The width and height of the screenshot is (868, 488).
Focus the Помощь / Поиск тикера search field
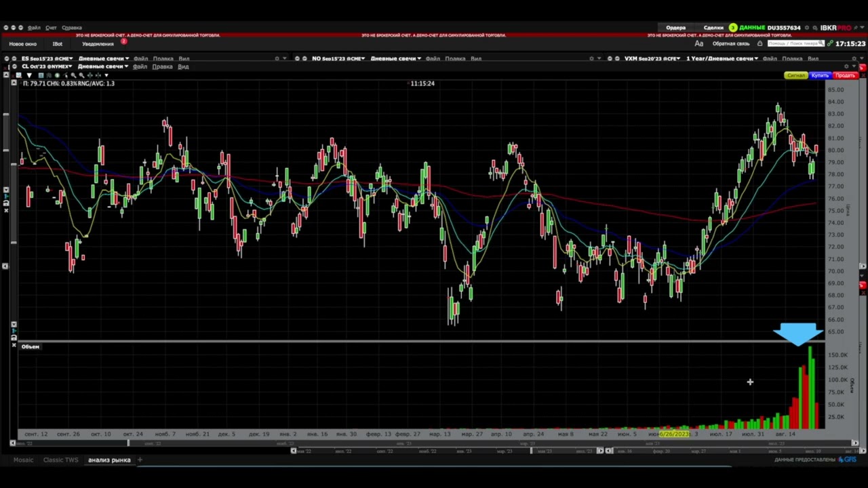tap(796, 43)
